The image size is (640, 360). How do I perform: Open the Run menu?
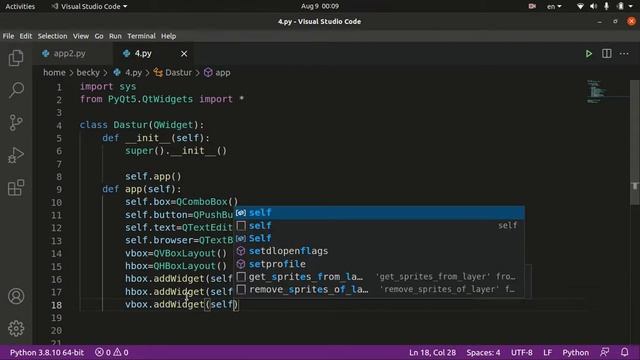115,36
